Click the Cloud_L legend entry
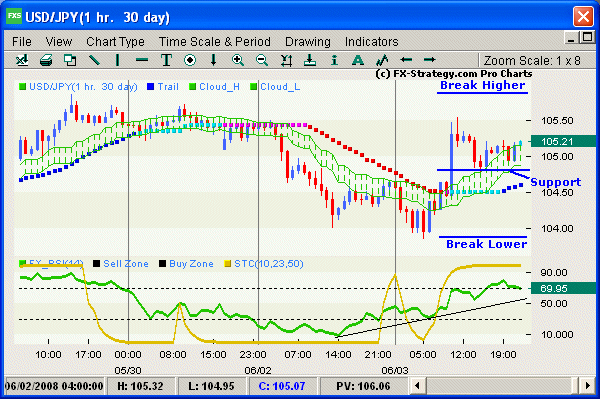 [x=275, y=87]
